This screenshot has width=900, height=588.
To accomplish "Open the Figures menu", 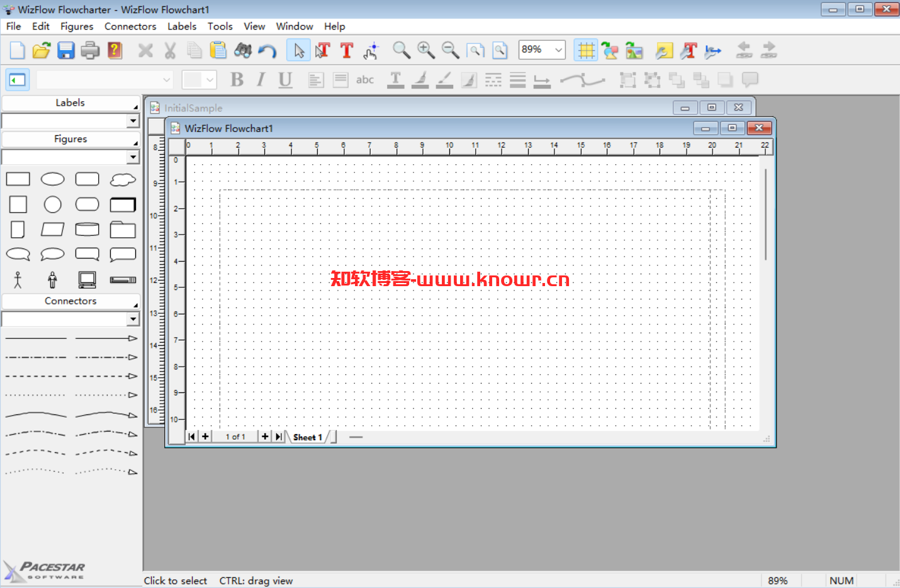I will pos(77,26).
